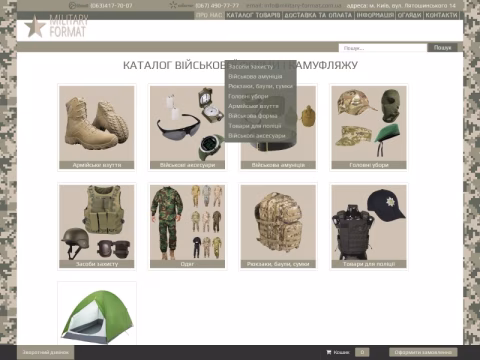Click the info email address link
Image resolution: width=480 pixels, height=360 pixels.
click(x=294, y=6)
